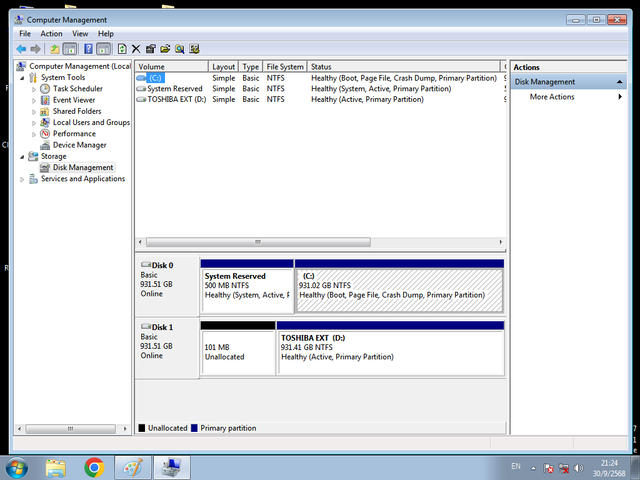The image size is (640, 480).
Task: Click tree pane horizontal scrollbar thumb
Action: 71,429
